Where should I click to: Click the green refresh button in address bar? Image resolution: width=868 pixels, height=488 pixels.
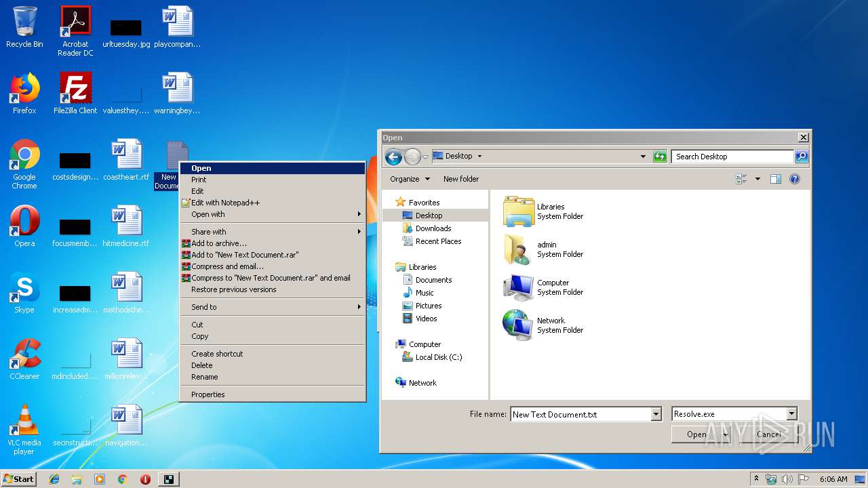click(660, 157)
